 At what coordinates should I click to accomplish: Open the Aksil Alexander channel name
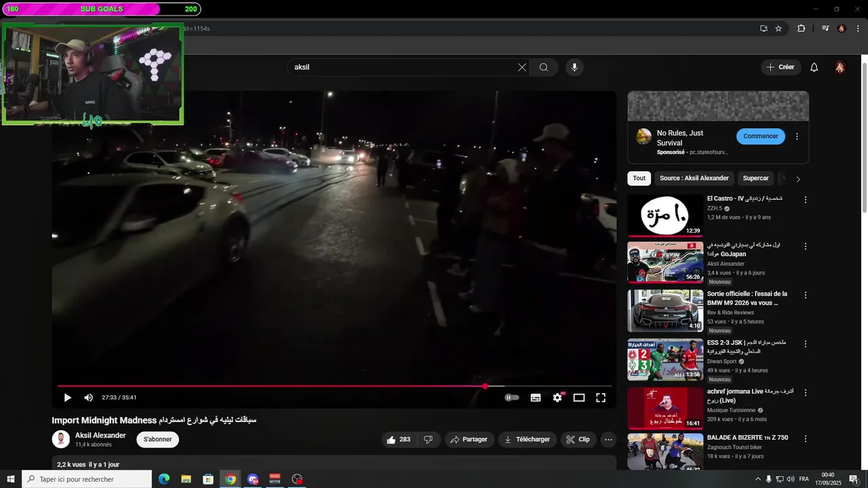[100, 435]
